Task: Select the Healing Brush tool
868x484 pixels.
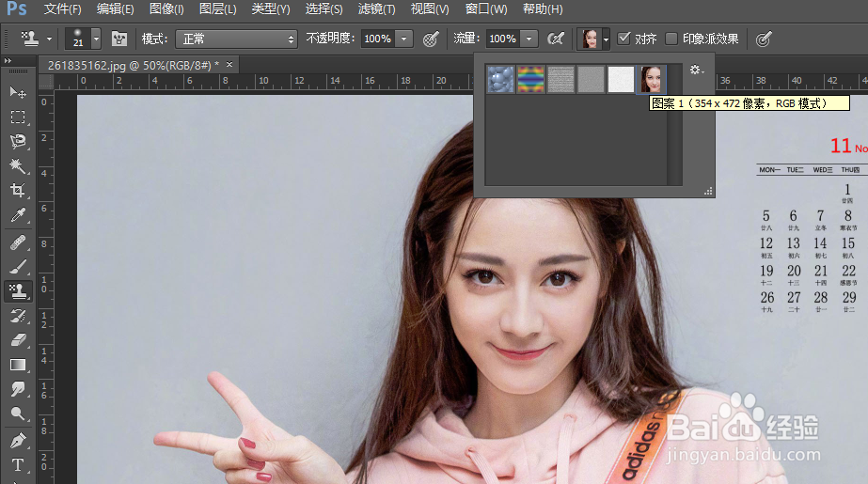Action: pyautogui.click(x=18, y=242)
